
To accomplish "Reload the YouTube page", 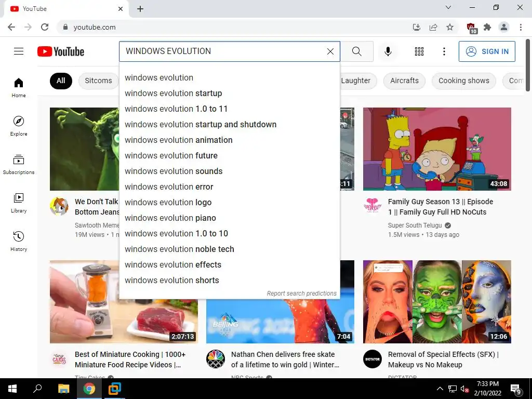I will [x=45, y=27].
